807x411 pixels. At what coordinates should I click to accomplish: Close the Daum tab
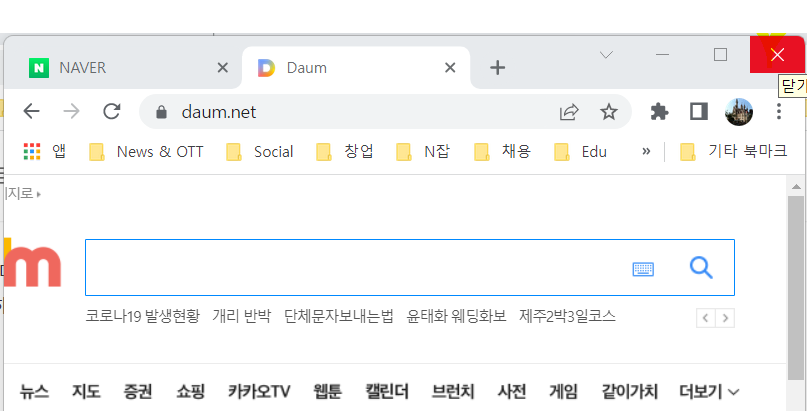coord(450,68)
